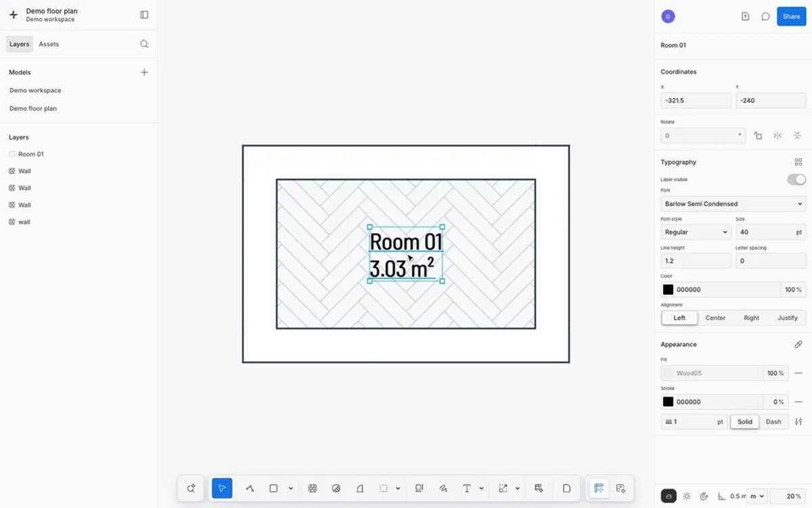The image size is (812, 508).
Task: Open the Regular font style dropdown
Action: click(696, 232)
